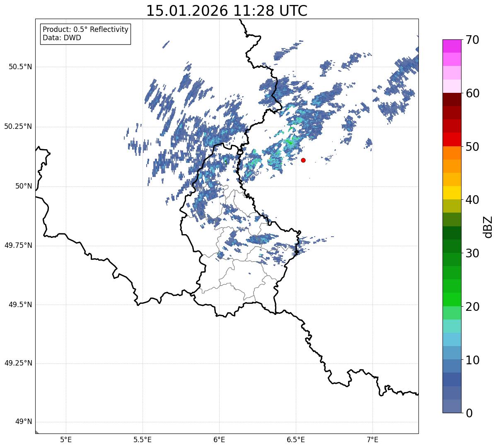Click the longitude label 7°E
The width and height of the screenshot is (498, 448).
pos(372,440)
